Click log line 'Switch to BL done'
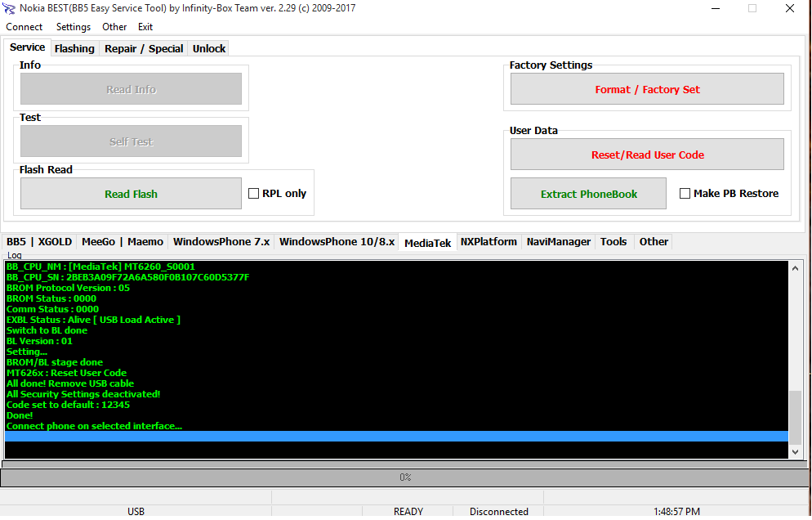This screenshot has width=812, height=520. click(x=47, y=330)
